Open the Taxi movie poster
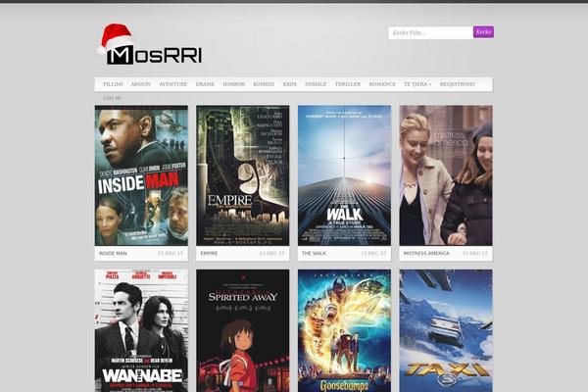The width and height of the screenshot is (588, 392). coord(446,330)
